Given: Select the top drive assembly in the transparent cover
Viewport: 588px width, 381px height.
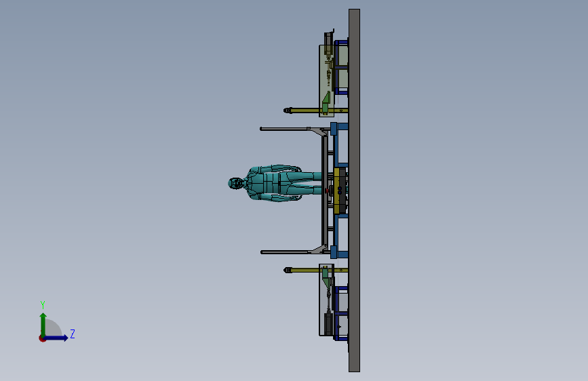Looking at the screenshot, I should 327,75.
